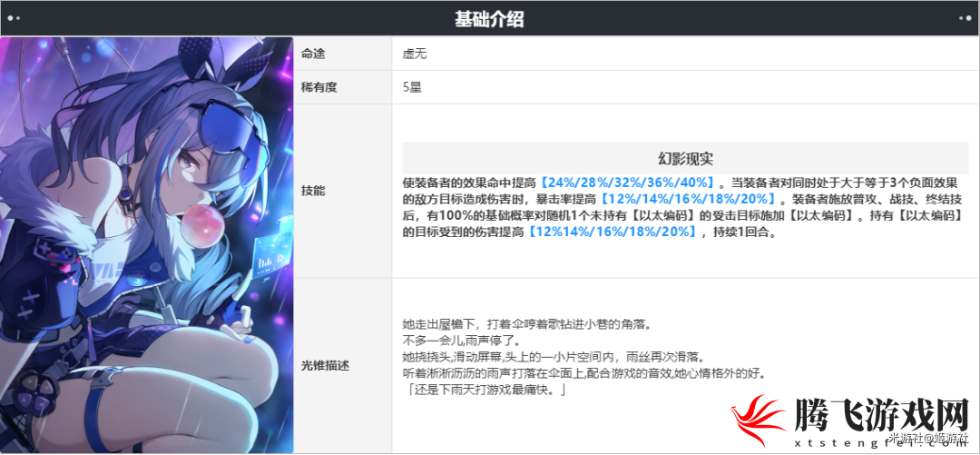Open the character light cone artwork
This screenshot has width=980, height=455.
pyautogui.click(x=147, y=244)
